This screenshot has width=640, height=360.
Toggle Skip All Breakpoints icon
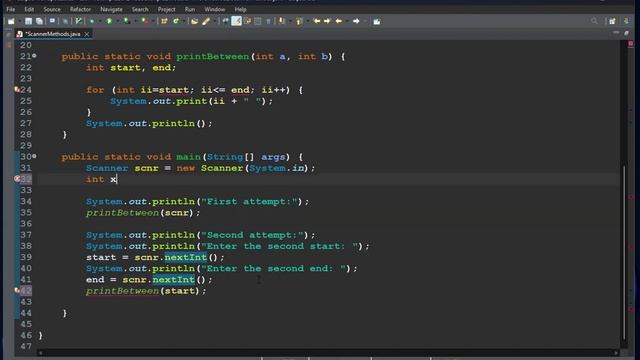(x=78, y=21)
